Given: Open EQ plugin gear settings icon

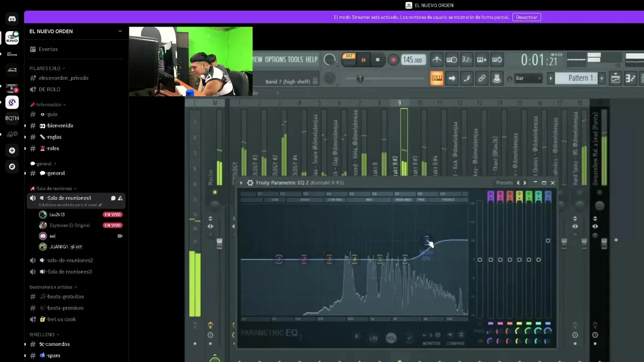Looking at the screenshot, I should click(x=250, y=183).
